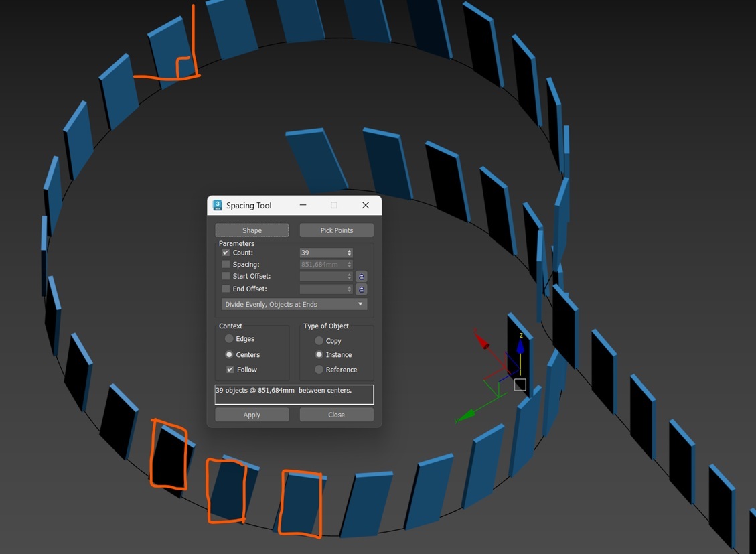Click the 3ds Max Spacing Tool title icon

pos(218,205)
